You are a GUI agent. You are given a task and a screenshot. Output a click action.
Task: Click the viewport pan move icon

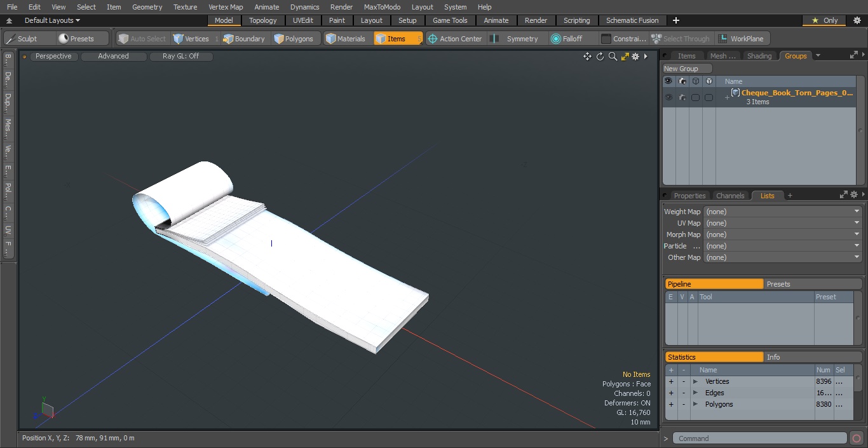point(587,57)
